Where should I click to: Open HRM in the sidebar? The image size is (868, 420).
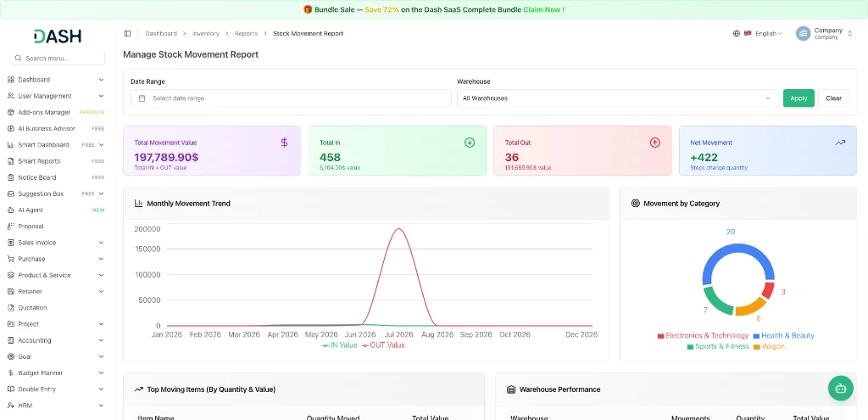pyautogui.click(x=56, y=406)
